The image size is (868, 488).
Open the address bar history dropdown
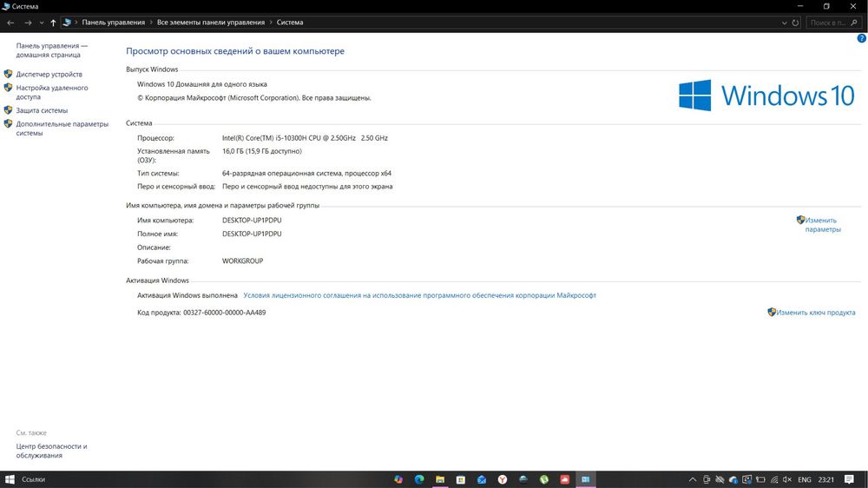coord(785,23)
